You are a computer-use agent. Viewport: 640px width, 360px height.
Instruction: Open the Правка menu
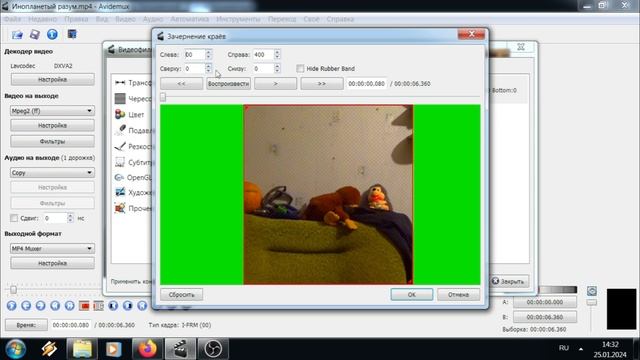point(76,19)
